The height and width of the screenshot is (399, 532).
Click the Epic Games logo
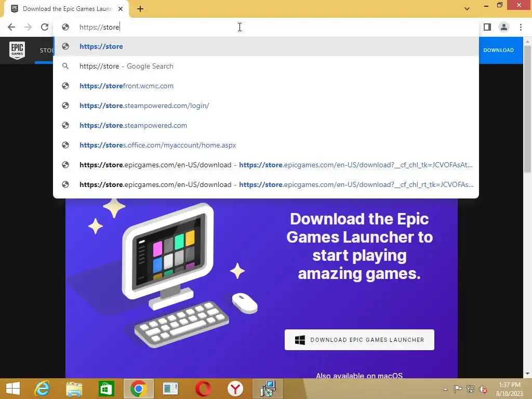pyautogui.click(x=17, y=50)
